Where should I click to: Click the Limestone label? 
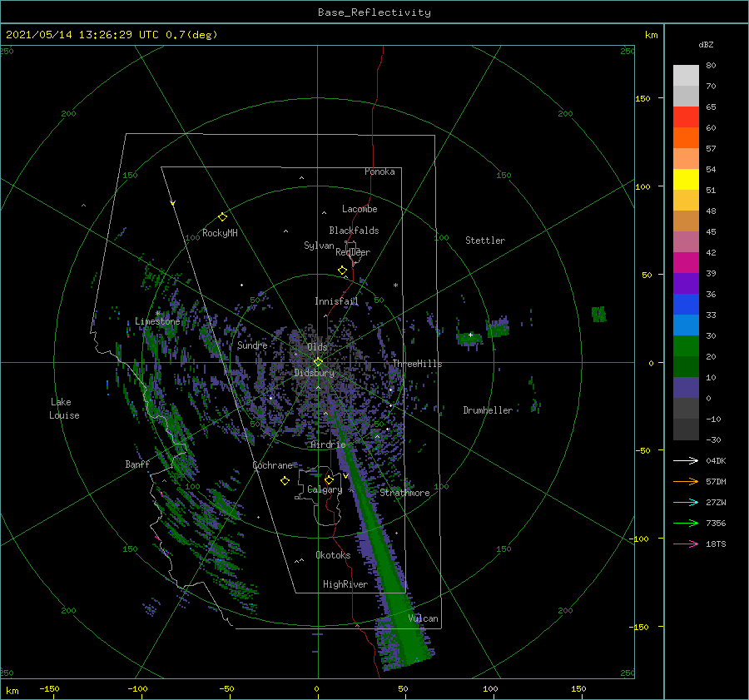coord(157,321)
